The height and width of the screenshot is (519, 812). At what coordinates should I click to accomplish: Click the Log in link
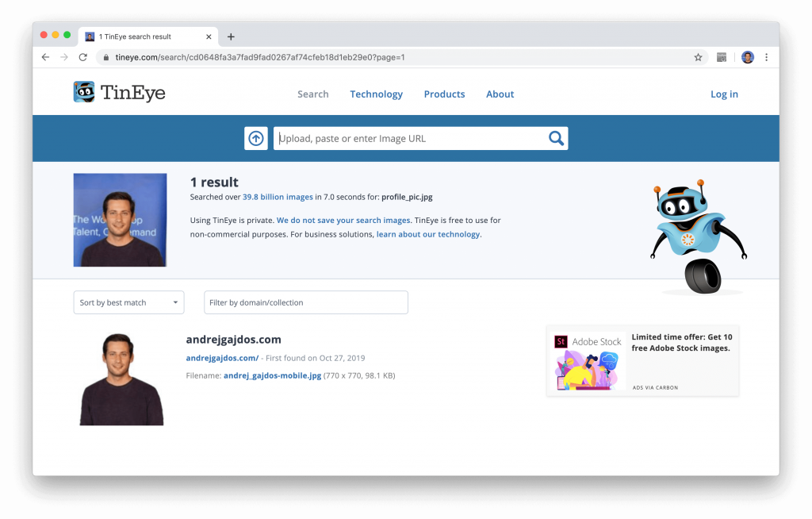click(724, 94)
